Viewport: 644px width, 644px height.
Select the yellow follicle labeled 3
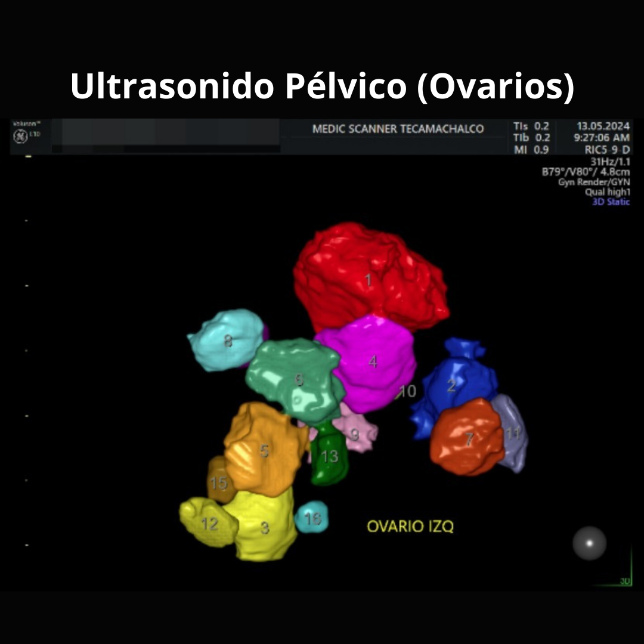click(264, 528)
